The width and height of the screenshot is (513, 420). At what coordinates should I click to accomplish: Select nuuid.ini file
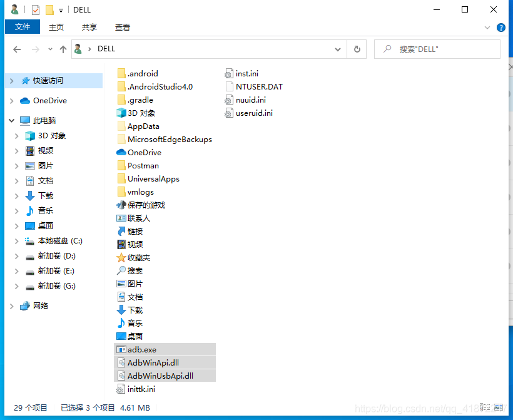click(x=245, y=100)
